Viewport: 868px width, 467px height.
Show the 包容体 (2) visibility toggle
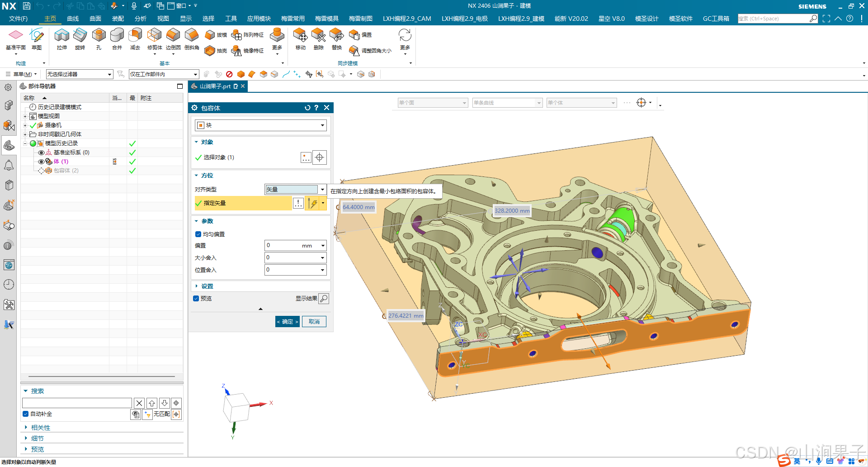42,171
